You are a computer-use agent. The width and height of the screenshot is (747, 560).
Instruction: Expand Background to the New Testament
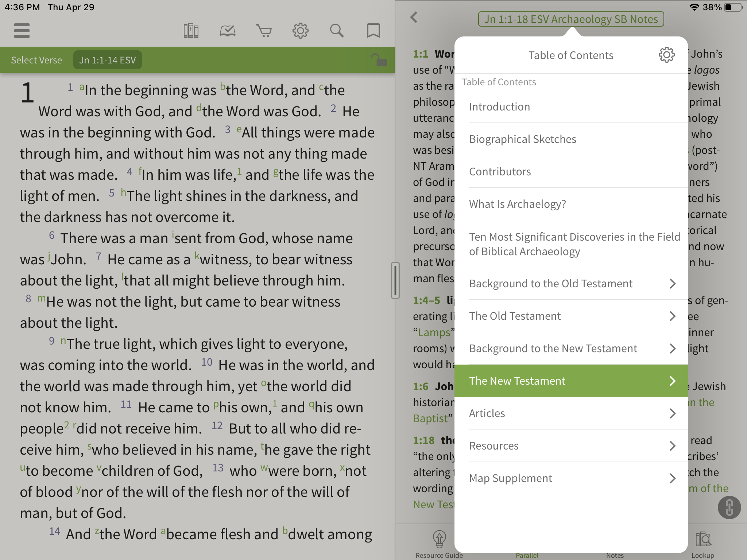point(571,348)
